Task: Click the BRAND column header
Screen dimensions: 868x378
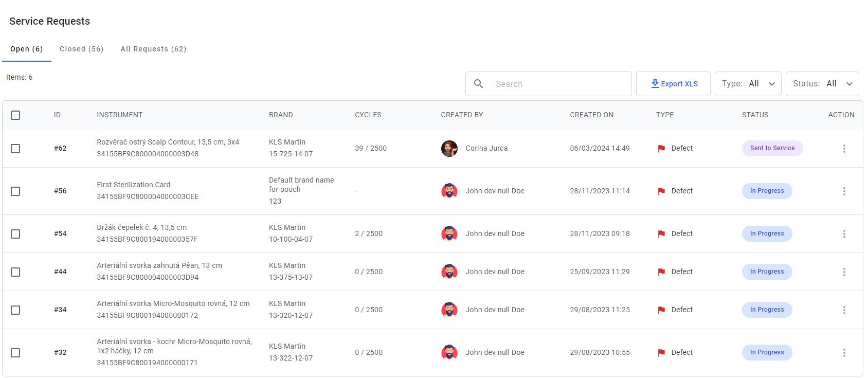Action: 281,115
